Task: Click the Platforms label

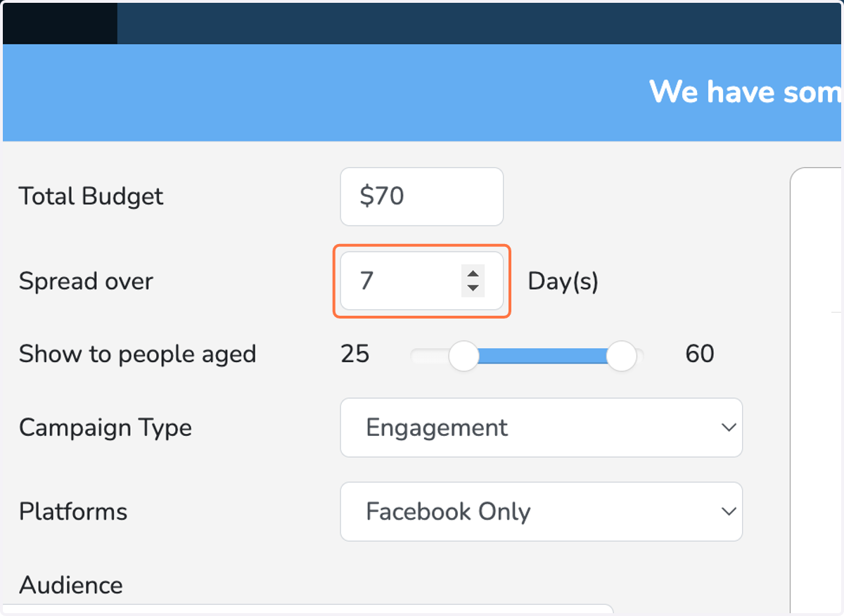Action: tap(73, 511)
